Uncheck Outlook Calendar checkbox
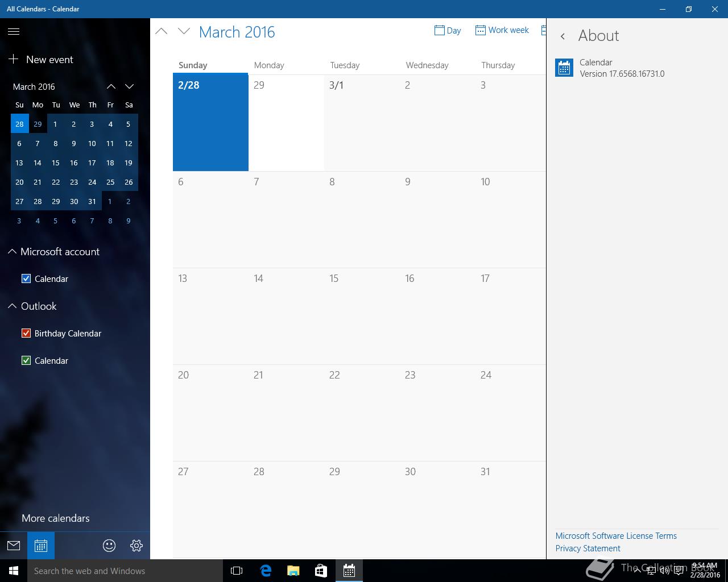The image size is (728, 582). 26,360
